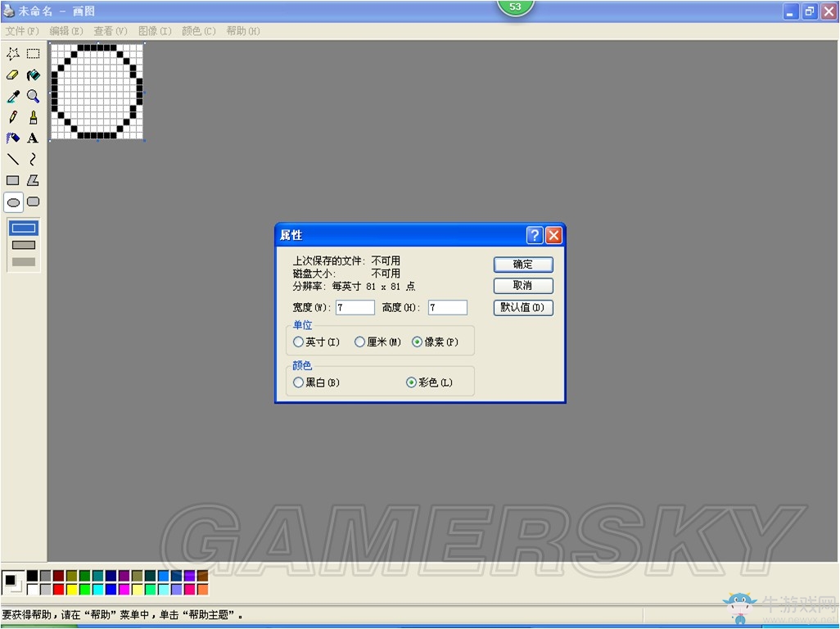This screenshot has width=840, height=629.
Task: Pick the orange color swatch
Action: tap(202, 590)
